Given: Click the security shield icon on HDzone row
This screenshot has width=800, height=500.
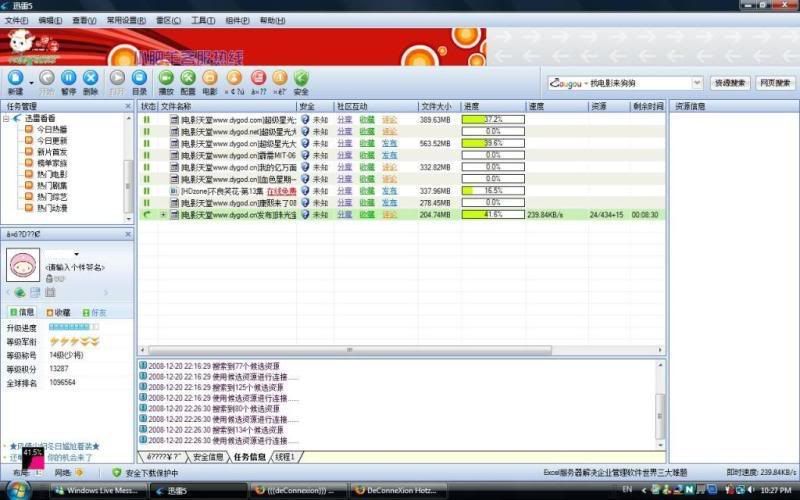Looking at the screenshot, I should pos(305,191).
